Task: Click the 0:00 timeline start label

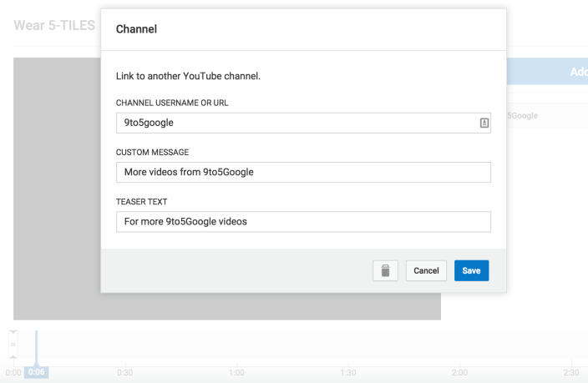Action: coord(13,372)
